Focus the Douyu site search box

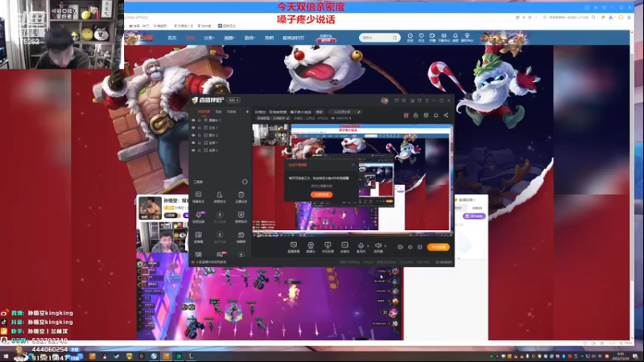pos(378,38)
